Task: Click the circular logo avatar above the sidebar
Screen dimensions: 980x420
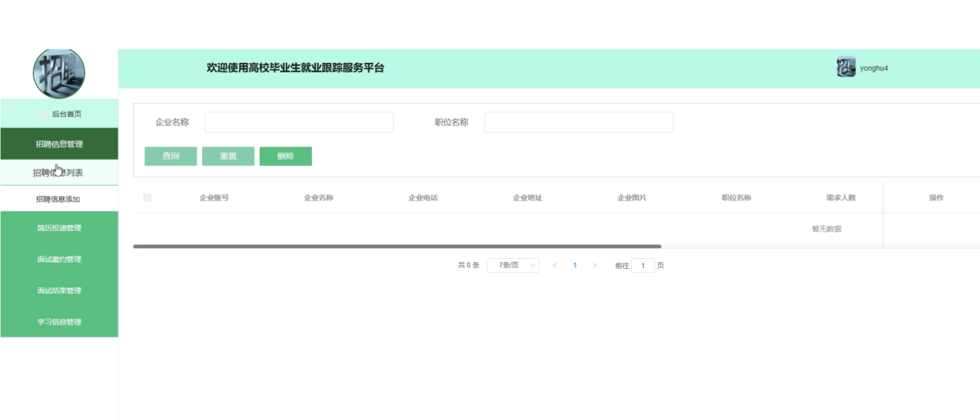Action: pyautogui.click(x=59, y=74)
